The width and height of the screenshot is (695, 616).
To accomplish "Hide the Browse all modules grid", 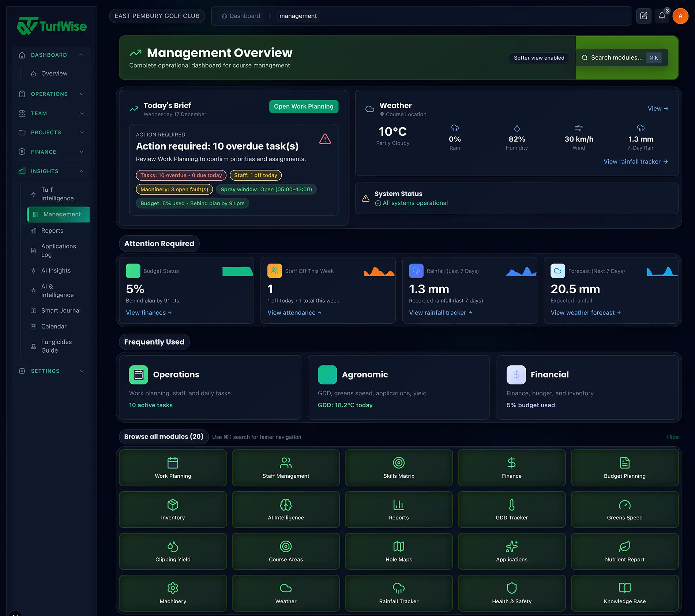I will pos(672,437).
